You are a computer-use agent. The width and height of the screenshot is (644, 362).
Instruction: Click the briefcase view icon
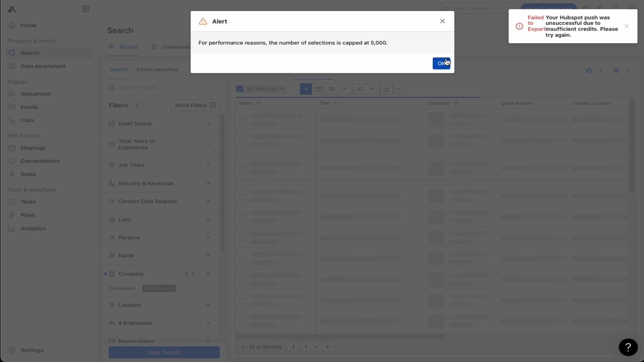(x=589, y=71)
